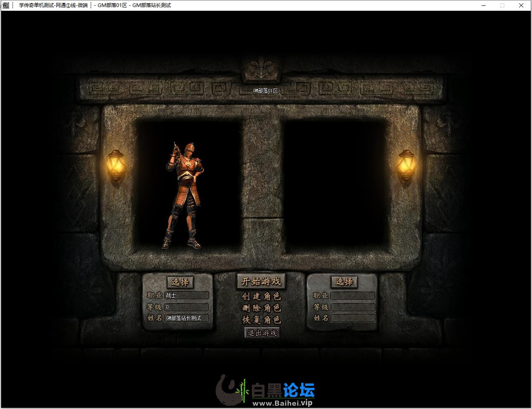
Task: Click the 退出游戏 exit game button
Action: 262,333
